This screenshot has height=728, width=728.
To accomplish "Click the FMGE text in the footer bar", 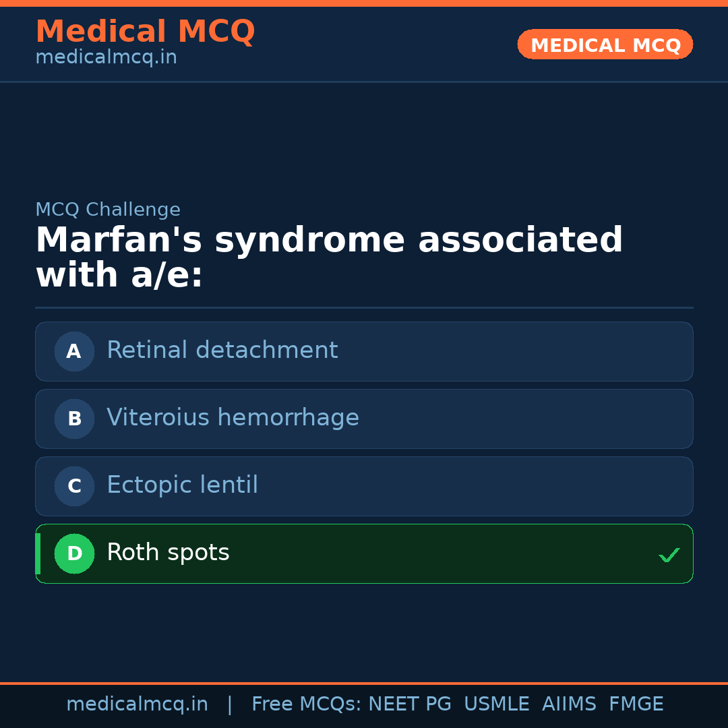I will 636,704.
